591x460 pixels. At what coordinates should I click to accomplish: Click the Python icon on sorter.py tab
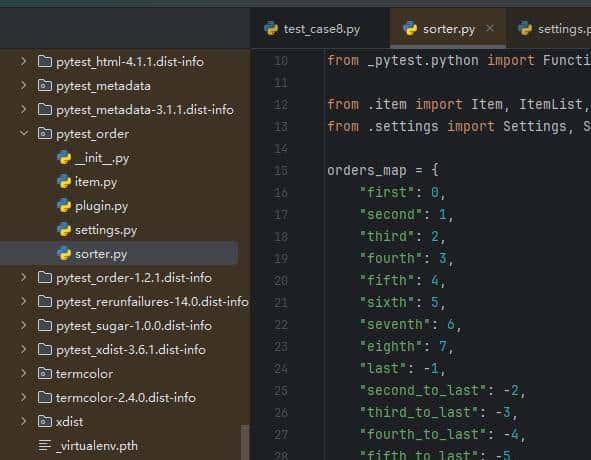(410, 29)
